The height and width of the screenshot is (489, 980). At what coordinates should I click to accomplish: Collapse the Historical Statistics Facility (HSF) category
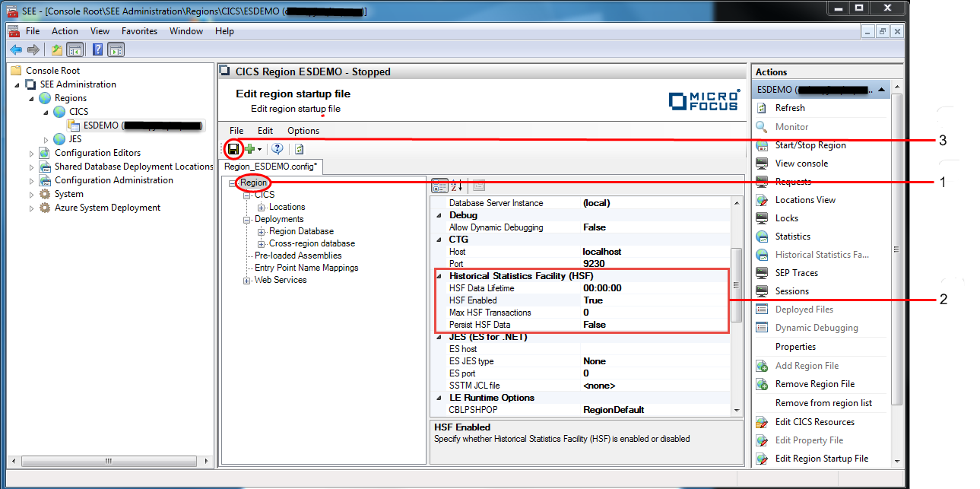pyautogui.click(x=438, y=276)
